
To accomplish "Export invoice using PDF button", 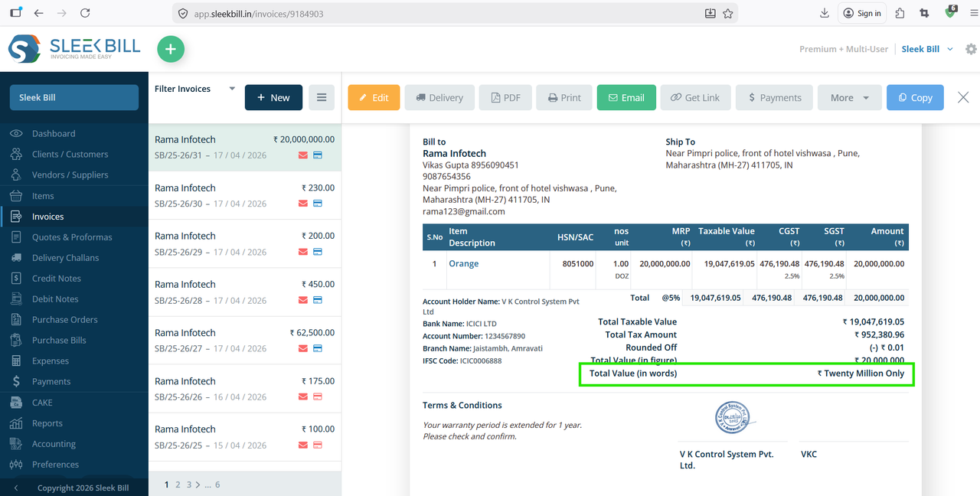I will (505, 97).
